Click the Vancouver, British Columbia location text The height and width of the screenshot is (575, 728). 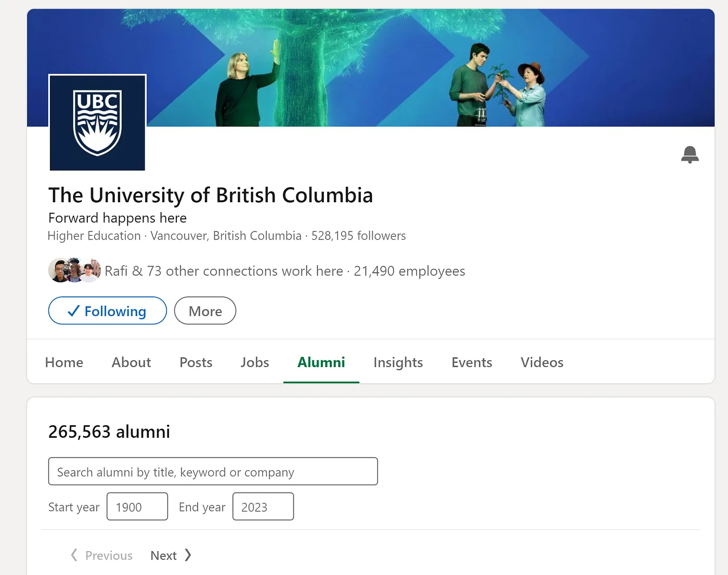point(226,236)
